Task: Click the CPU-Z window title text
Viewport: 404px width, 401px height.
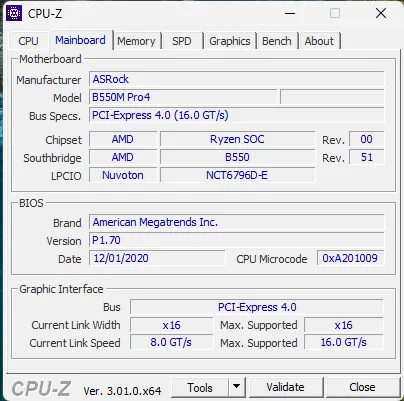Action: (x=45, y=14)
